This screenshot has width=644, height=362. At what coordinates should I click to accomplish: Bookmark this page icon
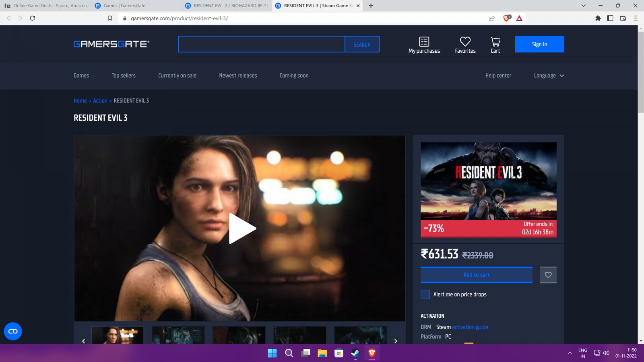pyautogui.click(x=109, y=18)
